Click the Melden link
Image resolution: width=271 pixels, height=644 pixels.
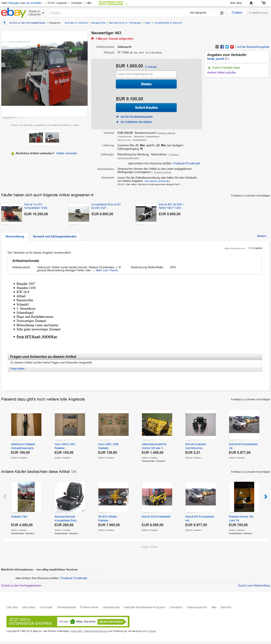262,236
